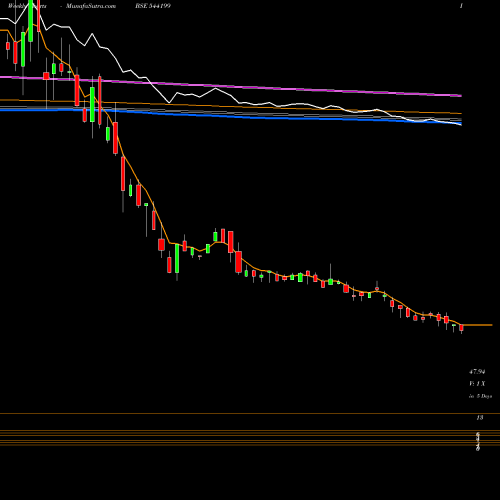Screen dimensions: 500x500
Task: Click the 13 axis value label
Action: click(480, 418)
